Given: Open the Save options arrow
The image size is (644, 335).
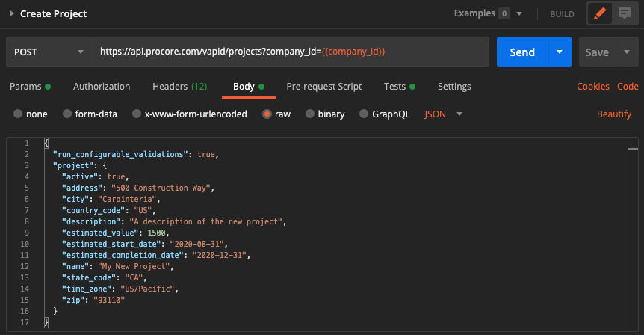Looking at the screenshot, I should [x=627, y=52].
